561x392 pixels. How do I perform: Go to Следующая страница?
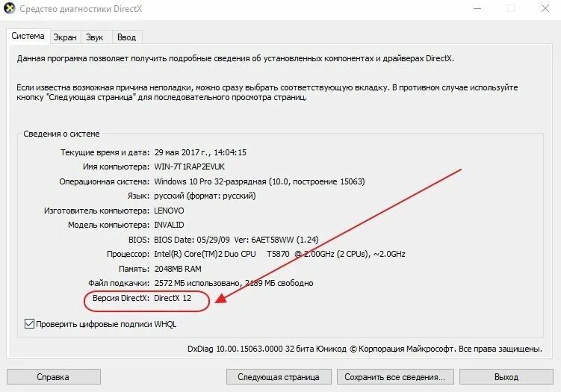click(x=279, y=377)
